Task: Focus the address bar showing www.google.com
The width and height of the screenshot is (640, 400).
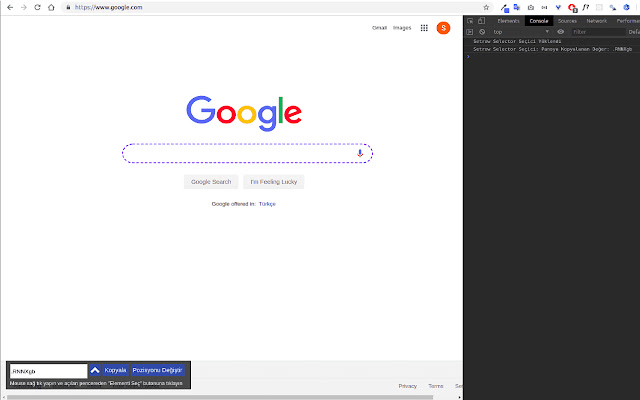Action: (x=273, y=7)
